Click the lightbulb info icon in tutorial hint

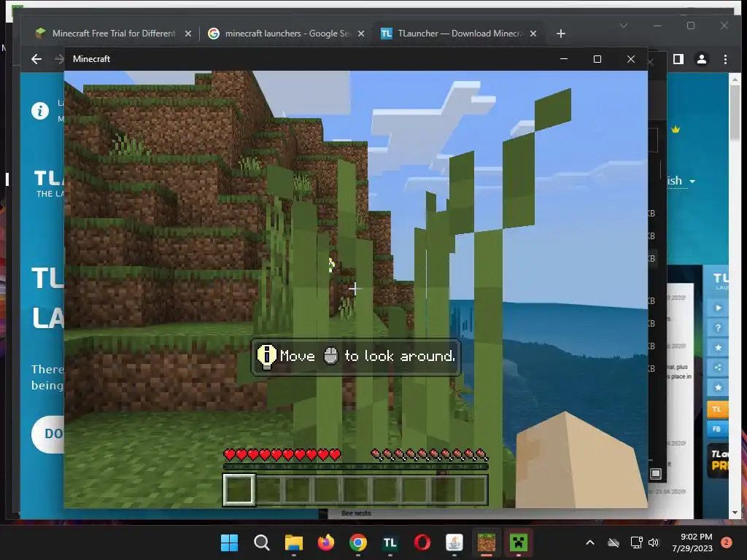[x=267, y=357]
